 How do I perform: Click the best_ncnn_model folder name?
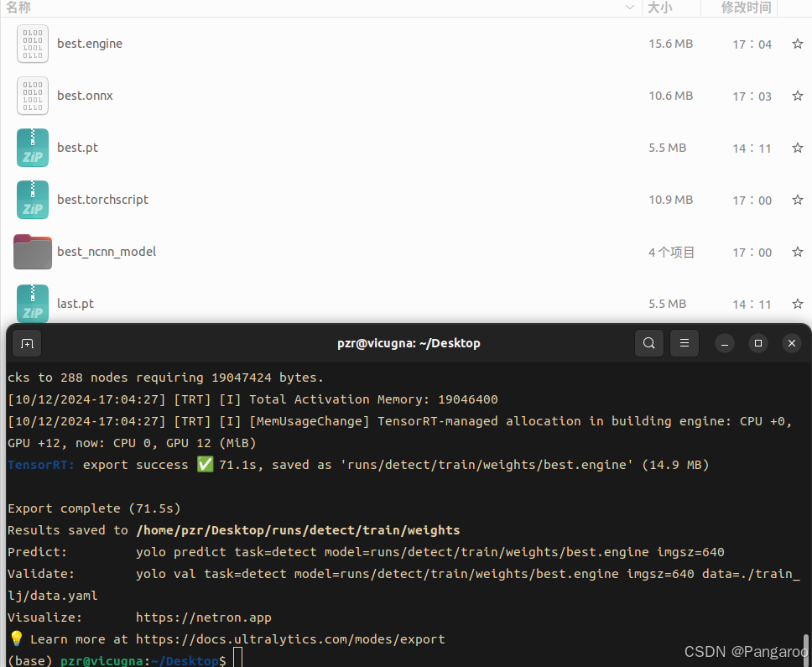click(107, 252)
